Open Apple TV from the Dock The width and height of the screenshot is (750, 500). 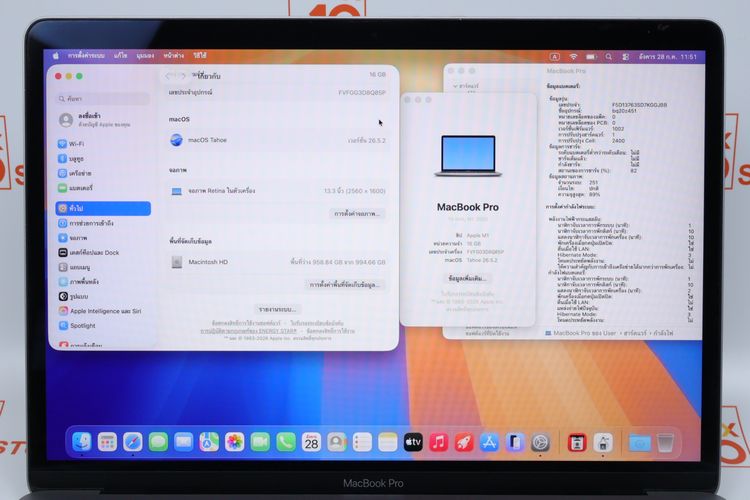point(413,442)
